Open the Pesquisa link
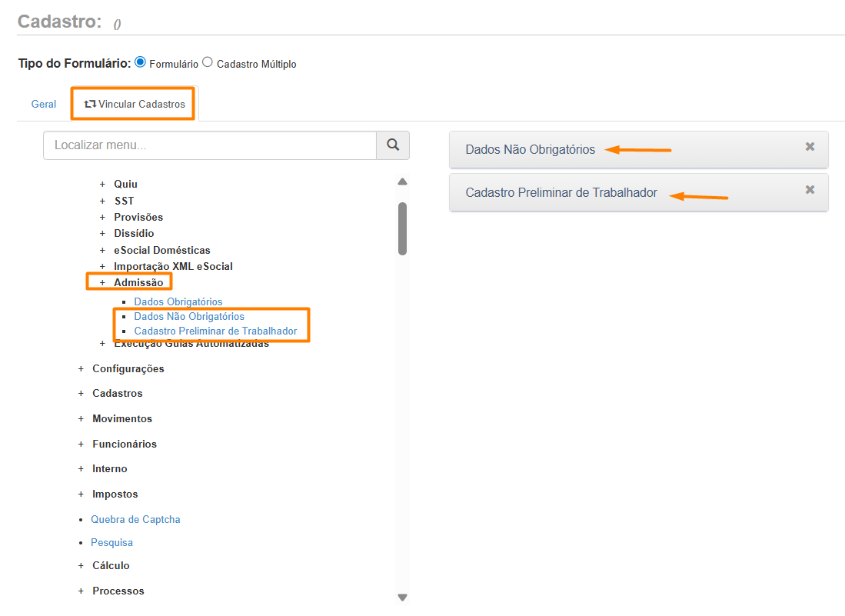The height and width of the screenshot is (616, 845). 111,543
